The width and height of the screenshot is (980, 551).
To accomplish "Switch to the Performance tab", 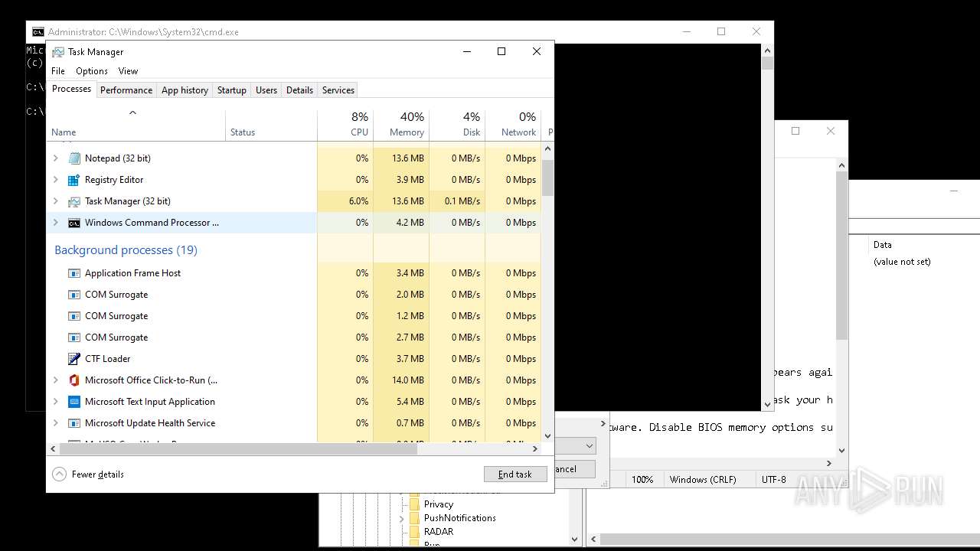I will pyautogui.click(x=126, y=90).
